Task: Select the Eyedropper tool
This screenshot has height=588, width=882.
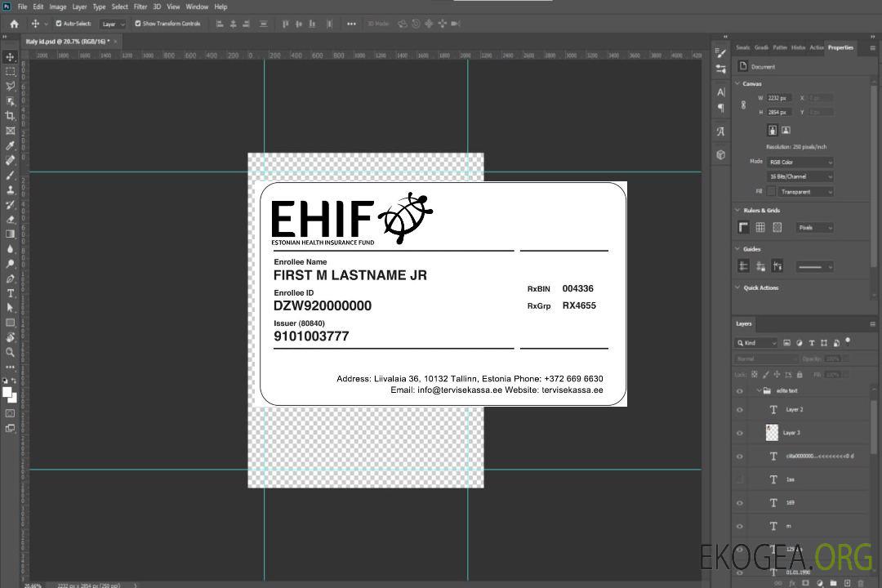Action: (x=10, y=145)
